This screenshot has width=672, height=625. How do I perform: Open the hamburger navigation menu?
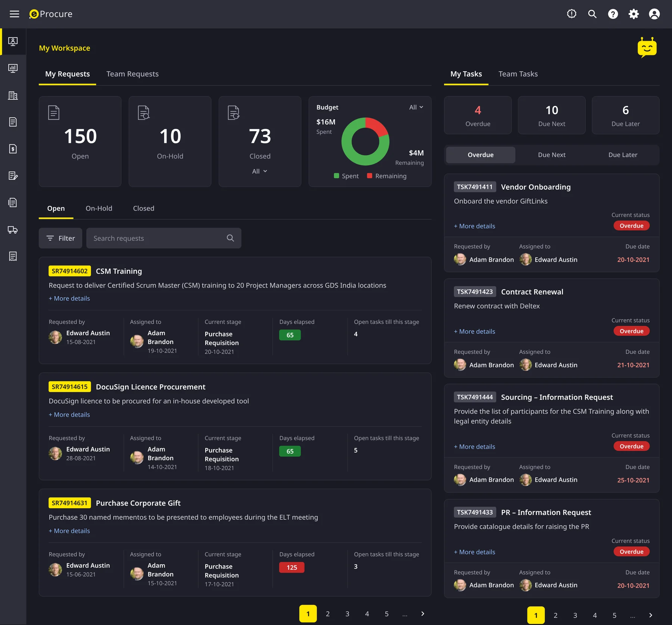point(14,14)
